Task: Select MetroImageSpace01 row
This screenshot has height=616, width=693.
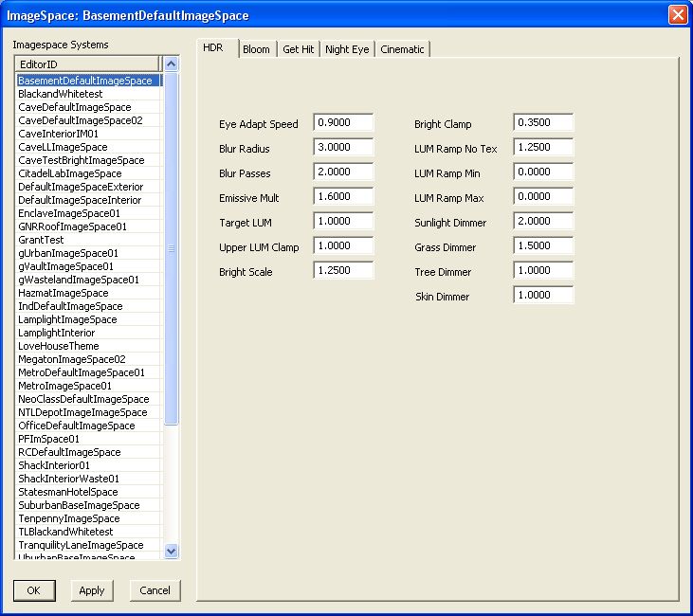Action: click(88, 386)
